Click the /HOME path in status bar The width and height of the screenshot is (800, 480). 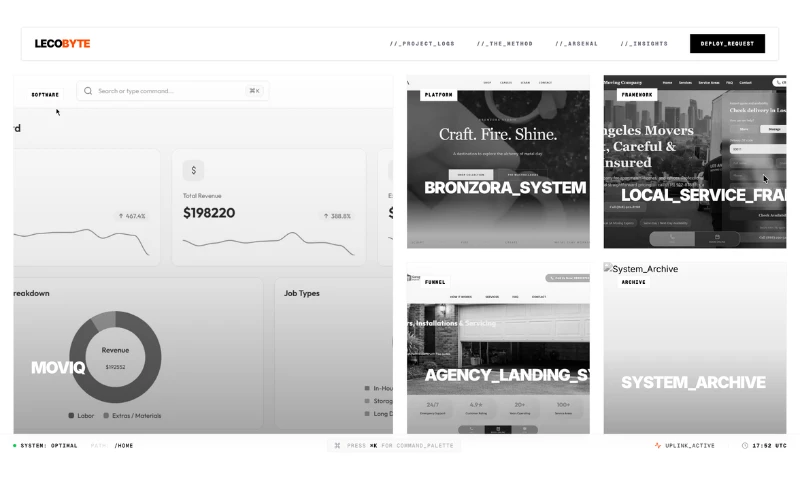click(x=124, y=446)
